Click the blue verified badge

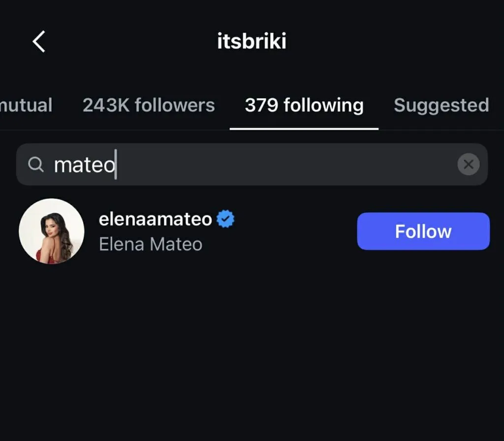(225, 219)
